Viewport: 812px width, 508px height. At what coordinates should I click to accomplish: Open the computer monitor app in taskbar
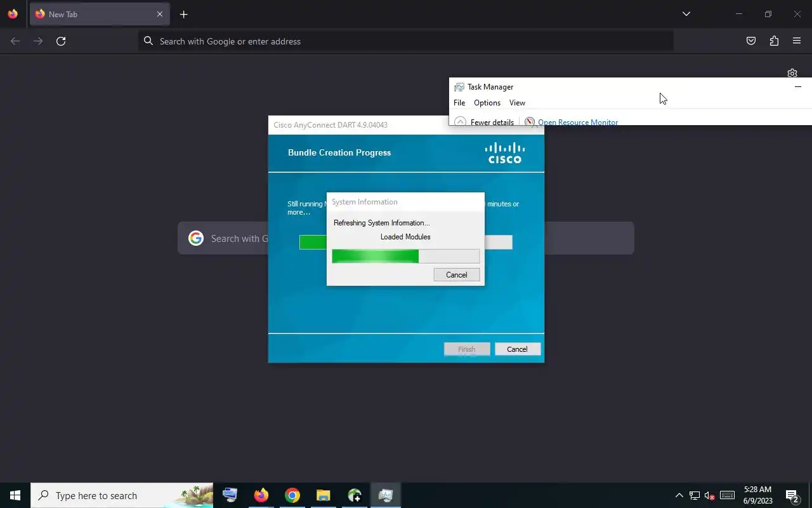[230, 495]
